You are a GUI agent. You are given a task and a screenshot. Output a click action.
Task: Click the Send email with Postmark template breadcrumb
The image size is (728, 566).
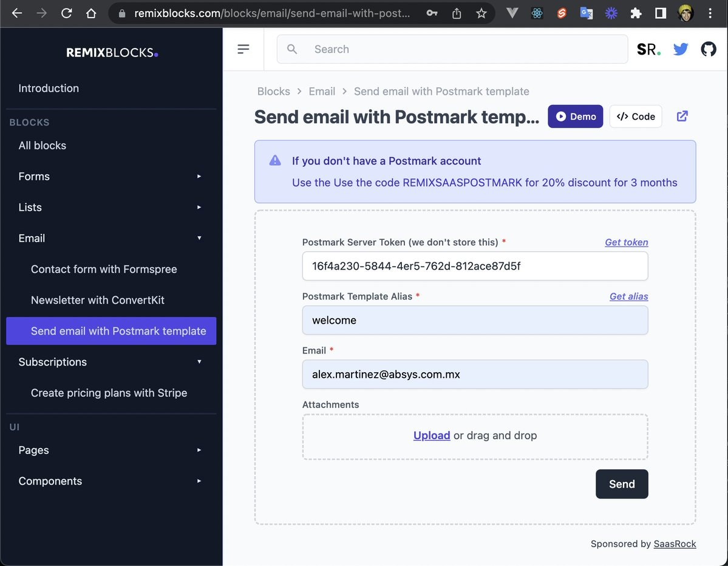(x=441, y=92)
